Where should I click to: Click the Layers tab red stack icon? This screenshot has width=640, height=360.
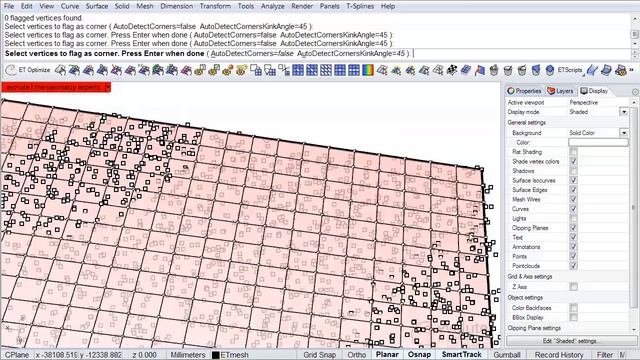551,91
